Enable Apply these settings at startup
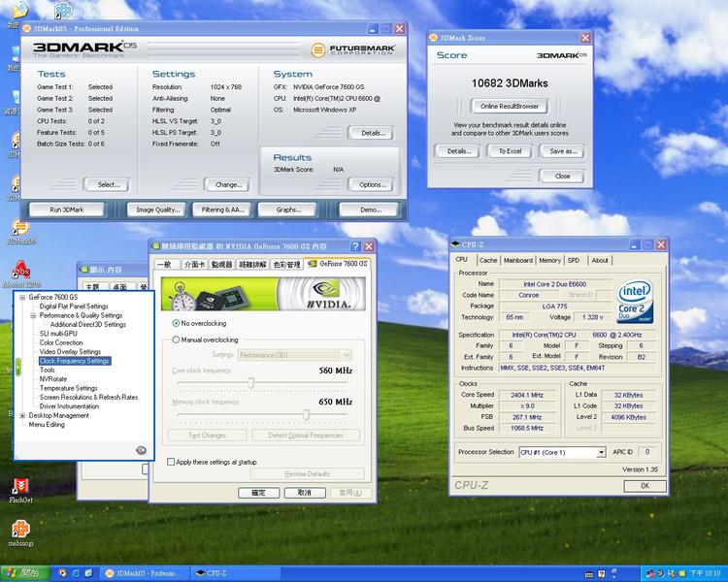 click(x=171, y=462)
